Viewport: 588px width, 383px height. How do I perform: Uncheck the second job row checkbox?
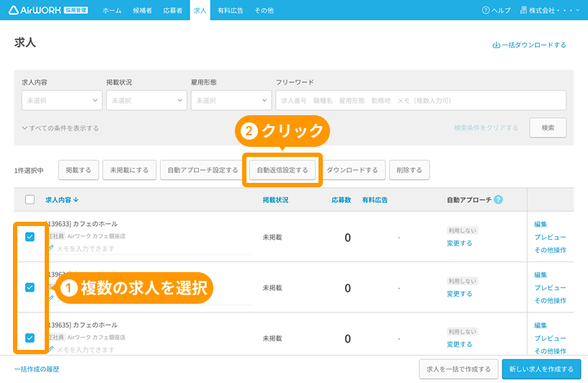point(30,287)
